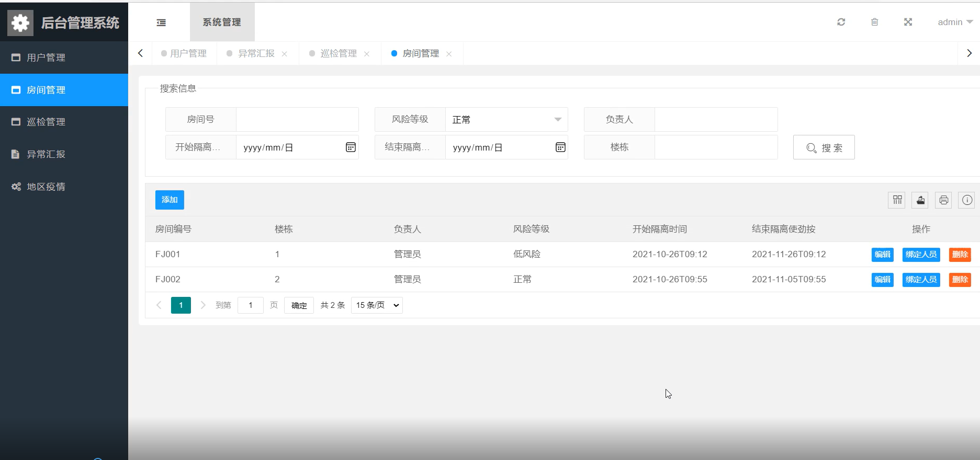Click the blue 添加 button
980x460 pixels.
[x=170, y=200]
